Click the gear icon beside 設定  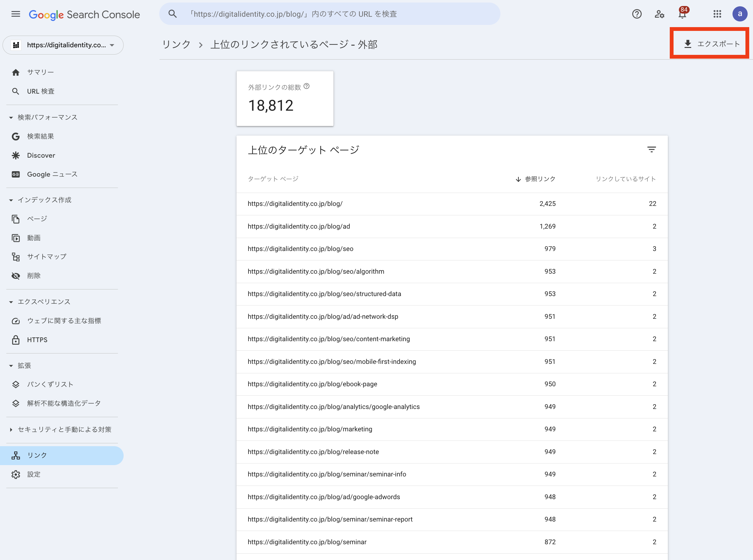(x=15, y=474)
